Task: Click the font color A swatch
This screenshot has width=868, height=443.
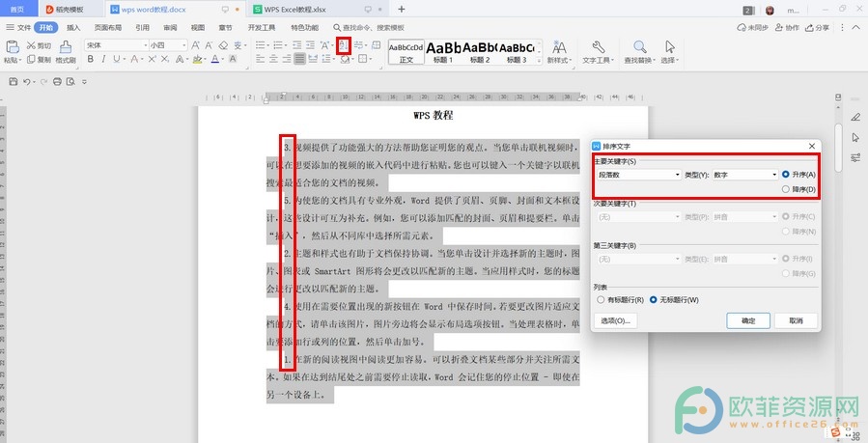Action: (x=214, y=59)
